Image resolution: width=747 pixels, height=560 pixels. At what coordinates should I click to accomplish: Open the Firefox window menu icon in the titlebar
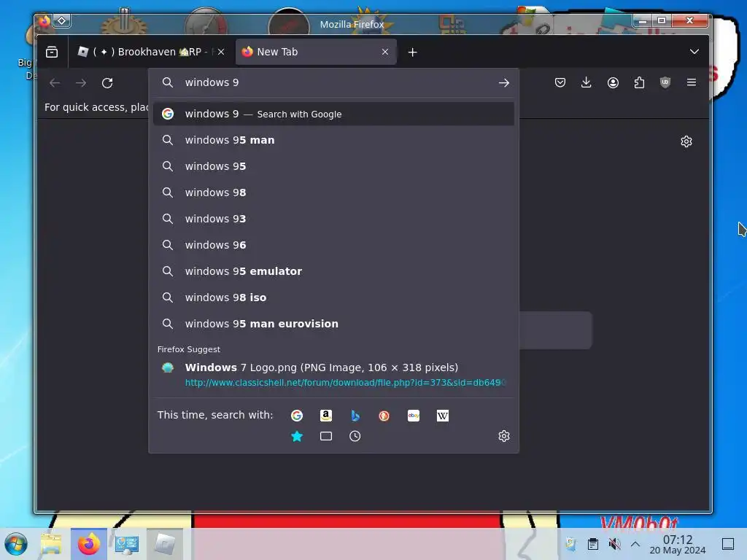coord(44,21)
